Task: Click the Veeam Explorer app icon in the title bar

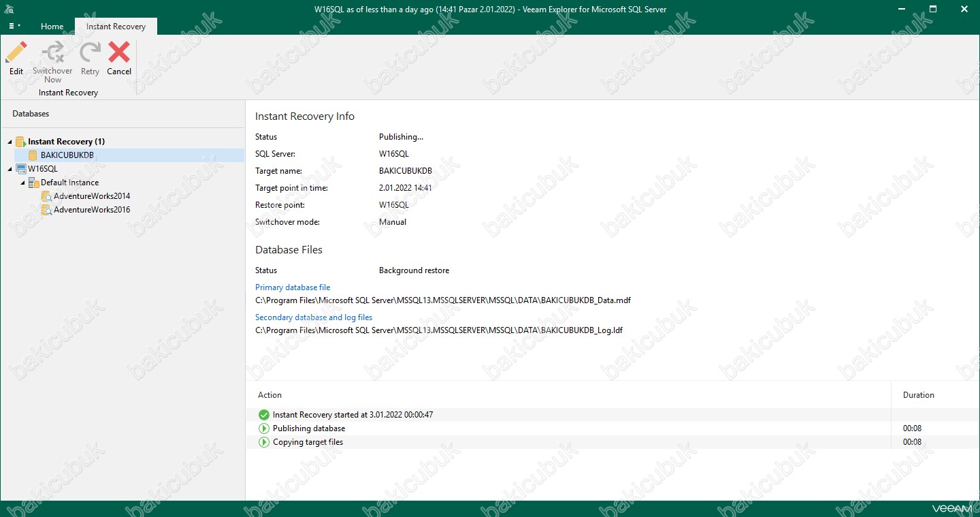Action: click(x=10, y=9)
